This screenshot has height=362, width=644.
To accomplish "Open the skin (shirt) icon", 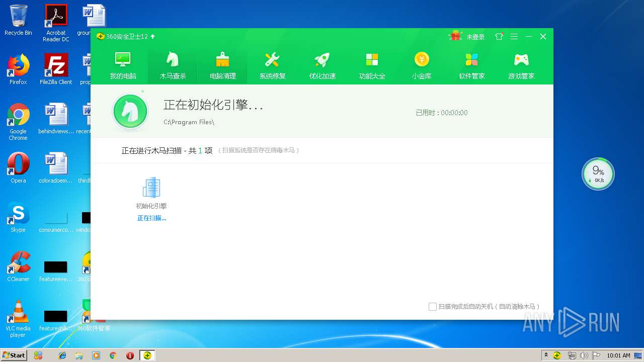I will (499, 37).
